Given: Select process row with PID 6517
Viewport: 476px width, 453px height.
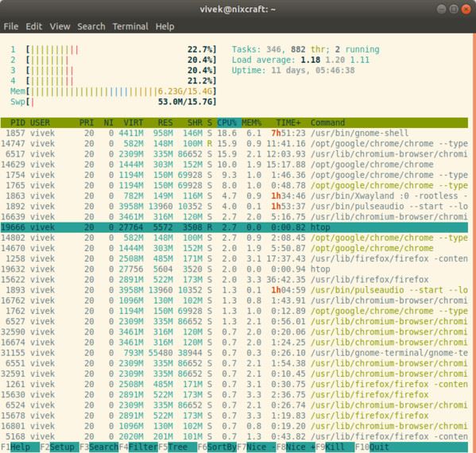Looking at the screenshot, I should pos(234,154).
